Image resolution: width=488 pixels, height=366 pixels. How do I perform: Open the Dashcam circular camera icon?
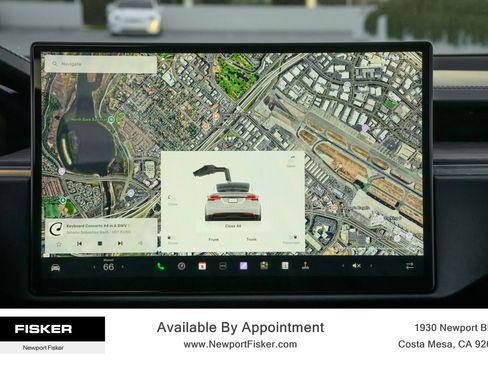click(x=181, y=266)
